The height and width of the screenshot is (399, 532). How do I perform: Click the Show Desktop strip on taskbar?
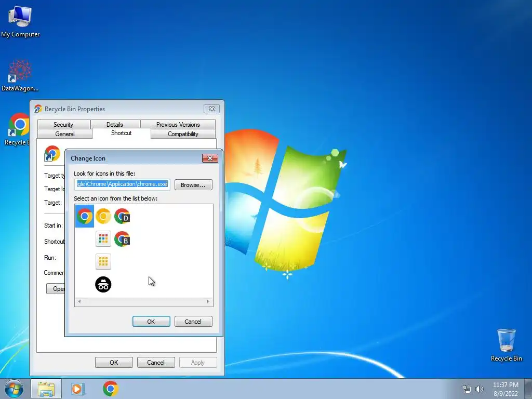coord(528,389)
